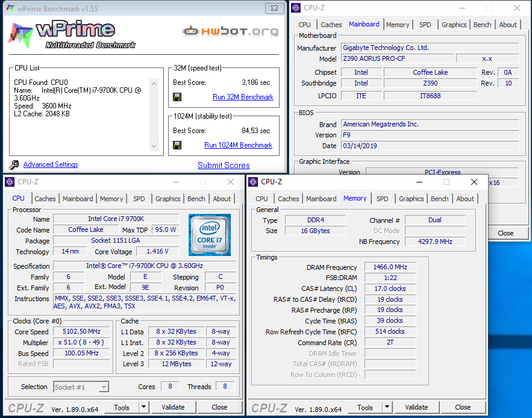
Task: Click the wrench key icon beside Advanced Settings
Action: point(14,164)
